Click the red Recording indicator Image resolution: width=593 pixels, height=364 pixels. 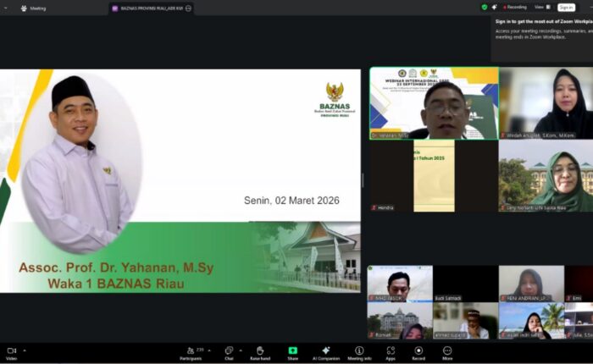point(513,7)
